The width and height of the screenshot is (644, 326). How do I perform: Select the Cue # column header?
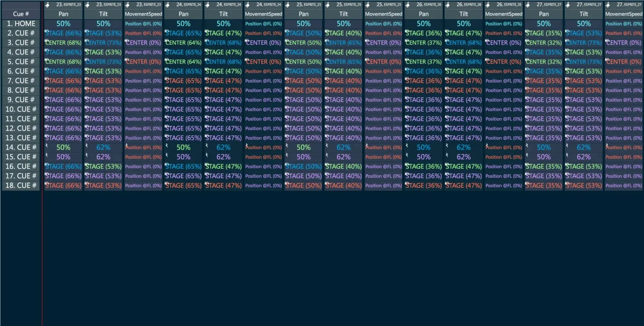[x=21, y=14]
